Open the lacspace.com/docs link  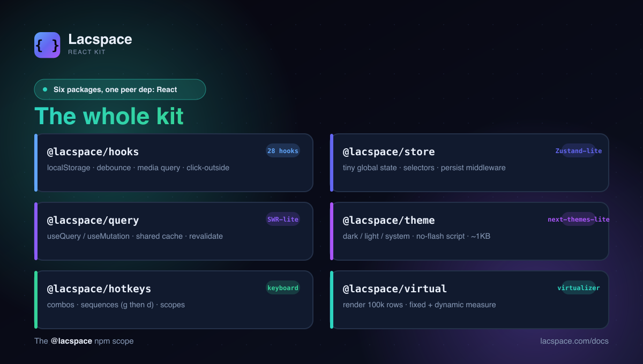click(574, 341)
